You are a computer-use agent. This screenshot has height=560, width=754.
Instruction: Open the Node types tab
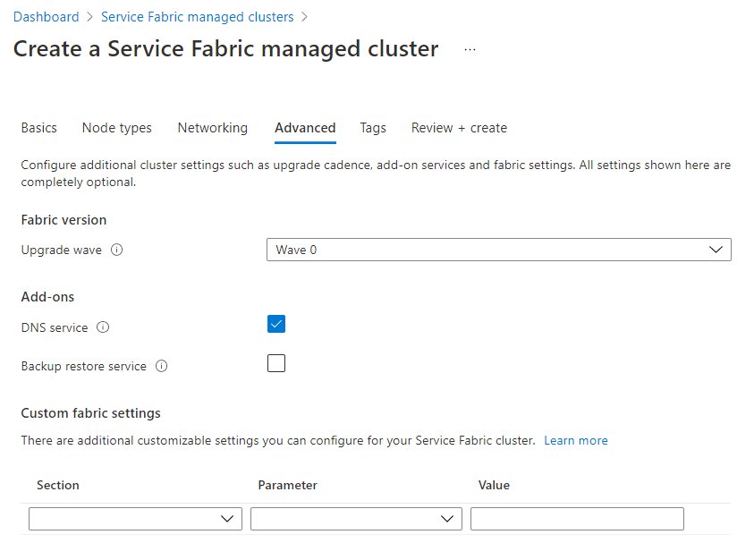(x=116, y=128)
